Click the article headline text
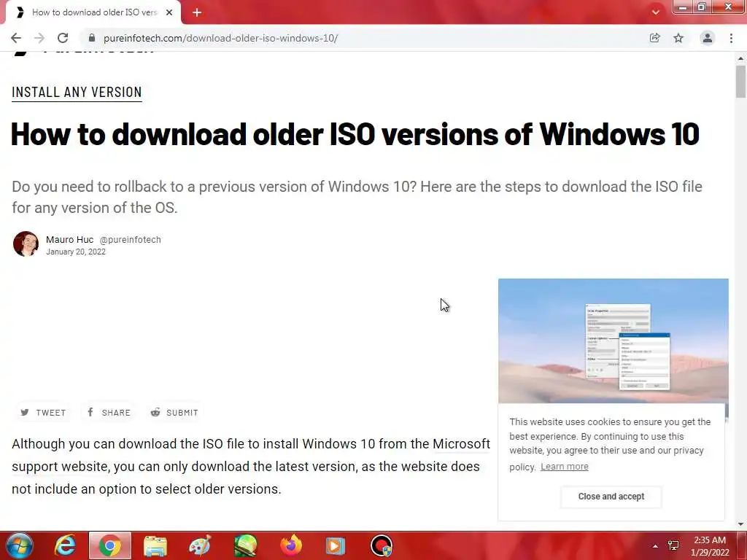Viewport: 747px width, 560px height. coord(355,134)
